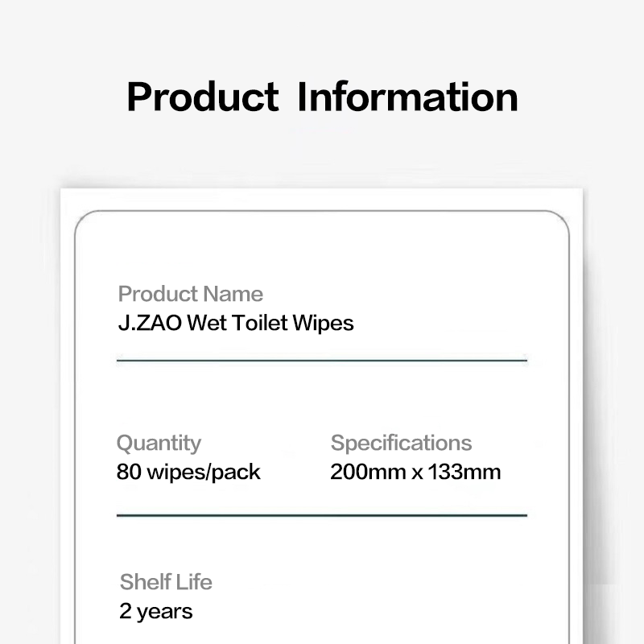
Task: Click the rounded card border top edge
Action: coord(322,211)
